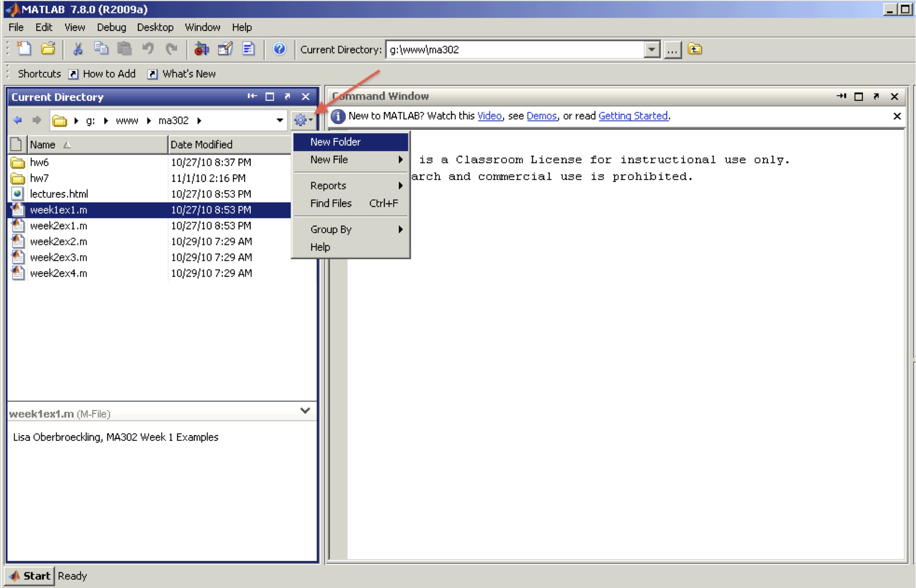Expand the arrow after www in path

(x=149, y=121)
